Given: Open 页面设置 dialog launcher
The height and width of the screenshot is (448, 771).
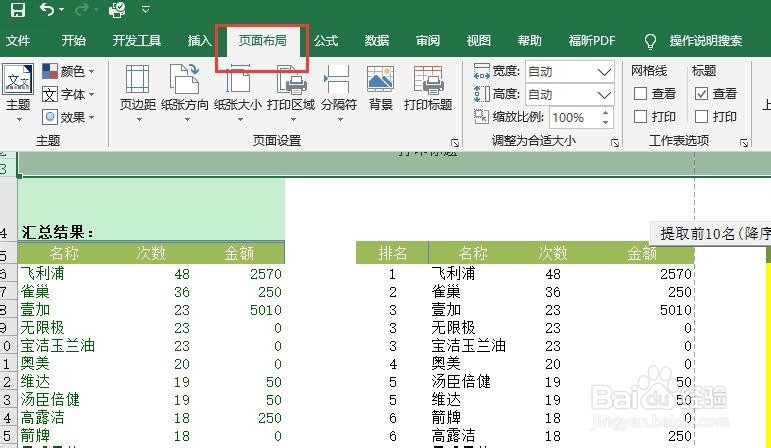Looking at the screenshot, I should click(x=455, y=143).
